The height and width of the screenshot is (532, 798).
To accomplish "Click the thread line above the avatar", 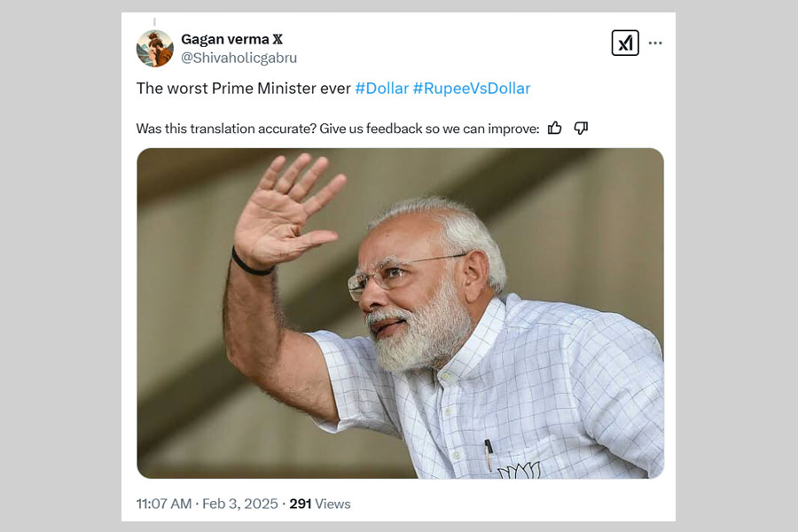I will click(154, 21).
